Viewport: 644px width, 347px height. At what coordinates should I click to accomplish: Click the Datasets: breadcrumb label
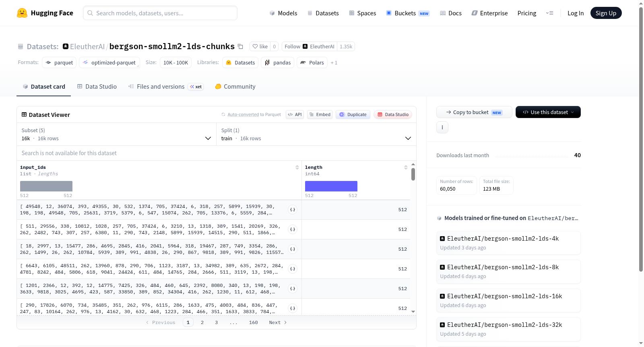[x=42, y=46]
